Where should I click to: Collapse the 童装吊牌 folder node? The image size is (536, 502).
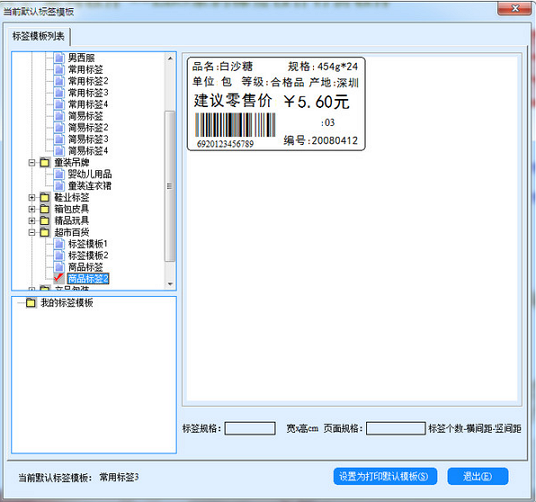tap(32, 162)
